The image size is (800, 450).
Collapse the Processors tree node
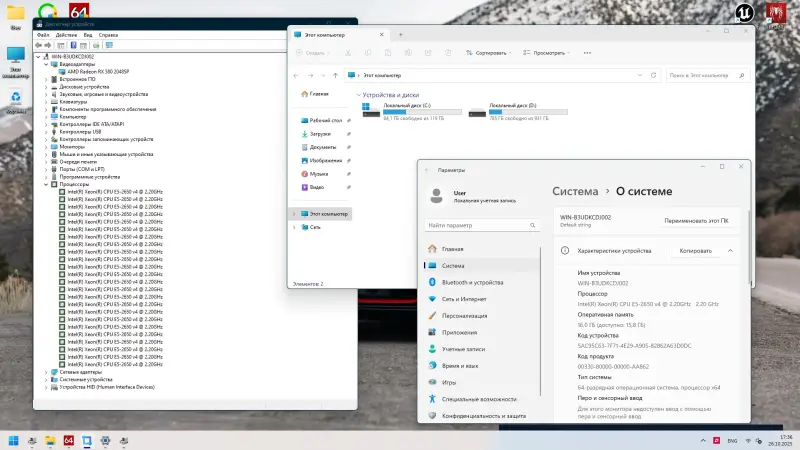46,184
